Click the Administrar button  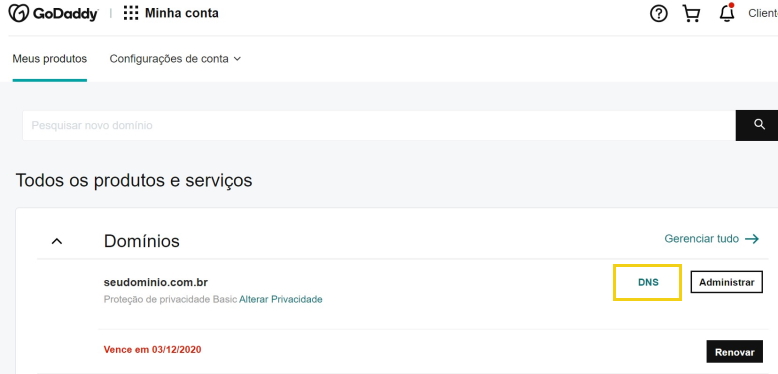[726, 282]
